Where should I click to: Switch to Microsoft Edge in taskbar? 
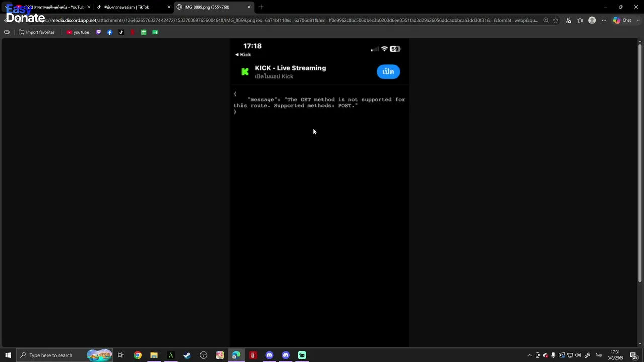[236, 355]
